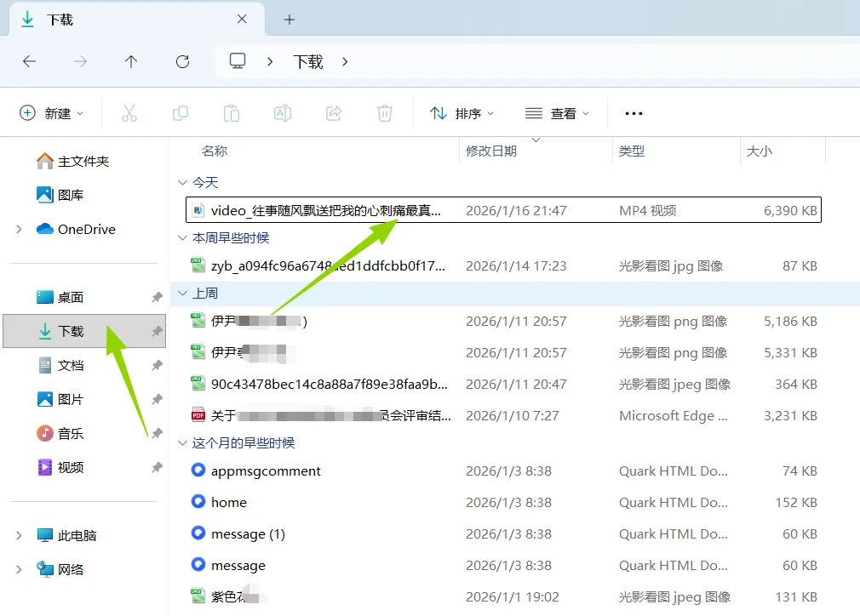Collapse the 上周 group

click(x=182, y=294)
